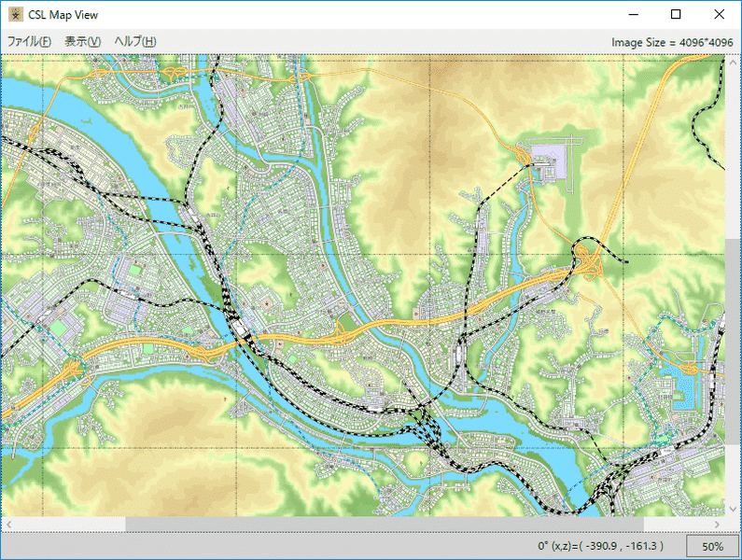742x560 pixels.
Task: Click the empty horizontal scrollbar track left of thumb
Action: (65, 525)
